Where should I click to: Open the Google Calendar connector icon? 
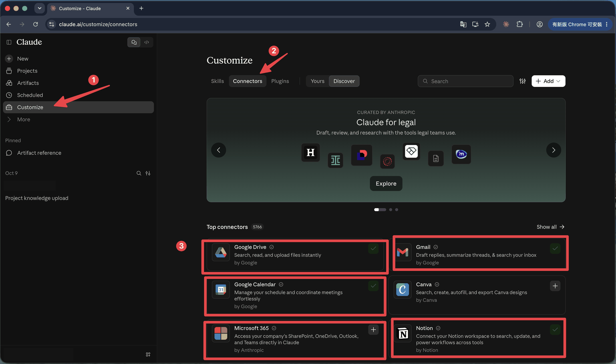pos(221,290)
